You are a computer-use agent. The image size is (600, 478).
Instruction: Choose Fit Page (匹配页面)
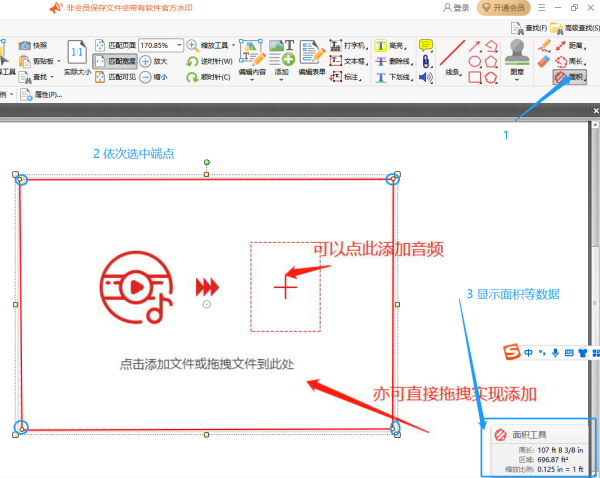pos(115,45)
